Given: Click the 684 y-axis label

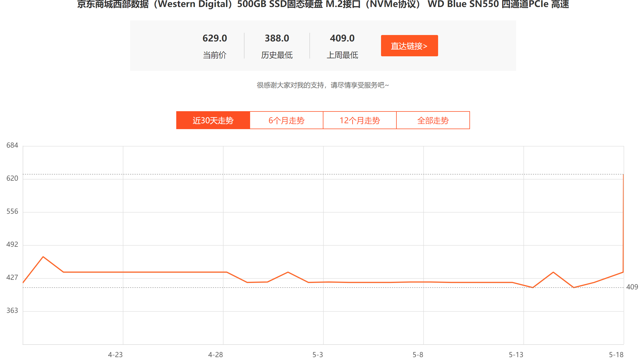Looking at the screenshot, I should pos(12,145).
